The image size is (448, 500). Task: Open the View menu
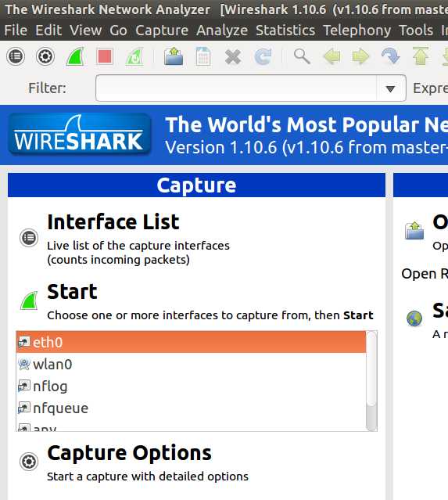point(86,31)
